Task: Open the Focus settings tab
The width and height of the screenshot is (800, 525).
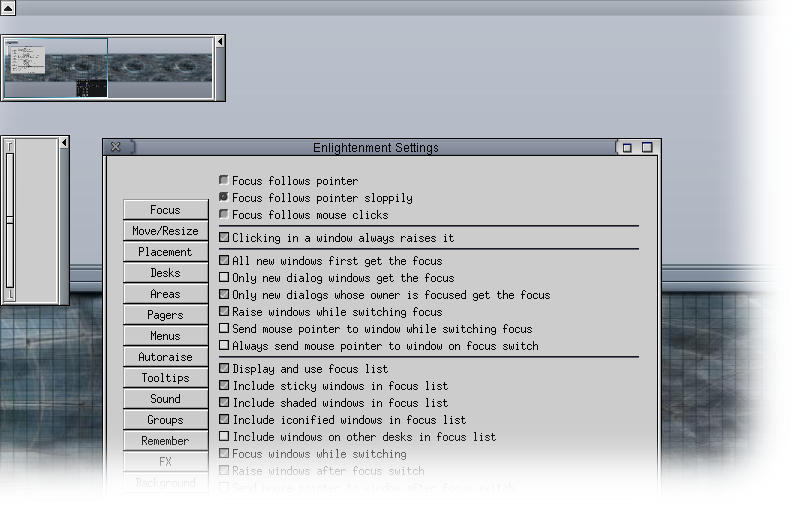Action: (x=165, y=210)
